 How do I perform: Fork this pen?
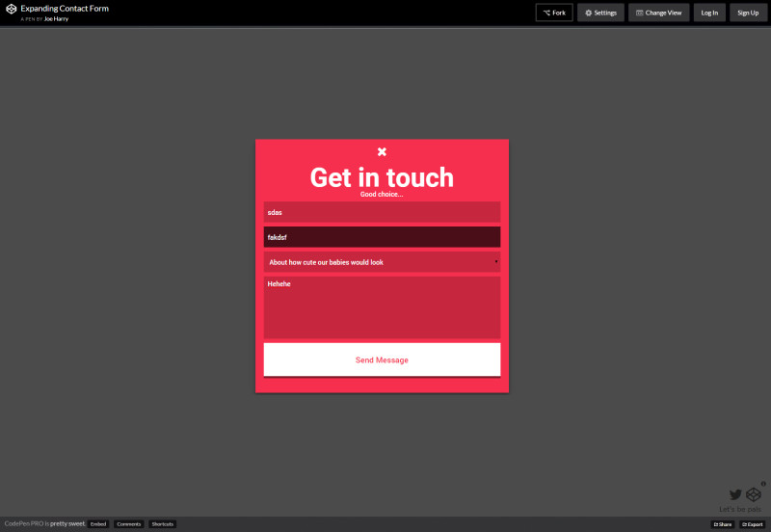(553, 13)
